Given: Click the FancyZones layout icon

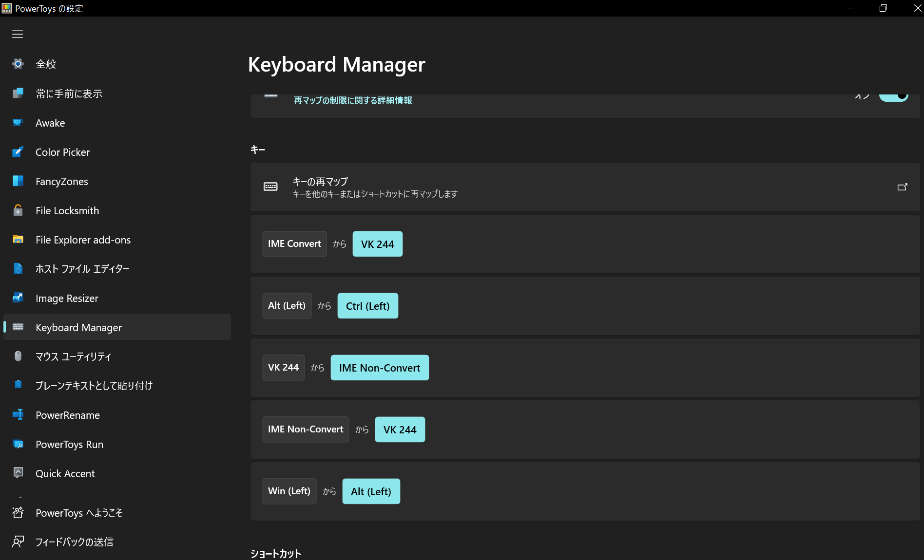Looking at the screenshot, I should pos(18,181).
